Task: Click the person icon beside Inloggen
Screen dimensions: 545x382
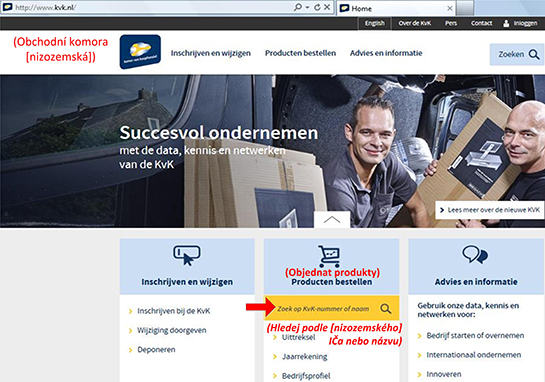Action: (x=506, y=23)
